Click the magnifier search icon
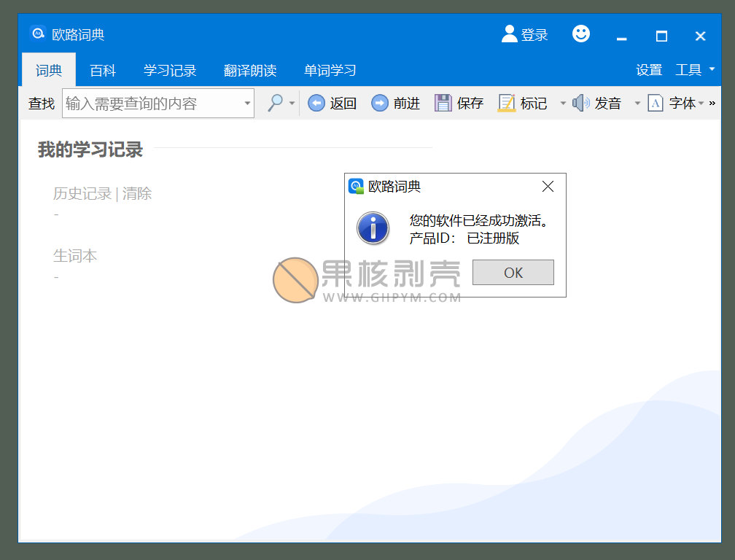This screenshot has height=560, width=735. tap(275, 104)
